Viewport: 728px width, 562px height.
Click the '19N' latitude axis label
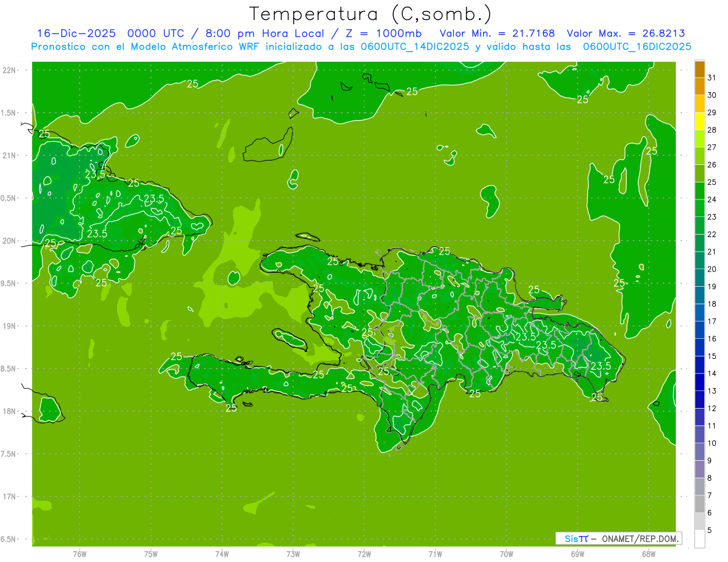9,326
